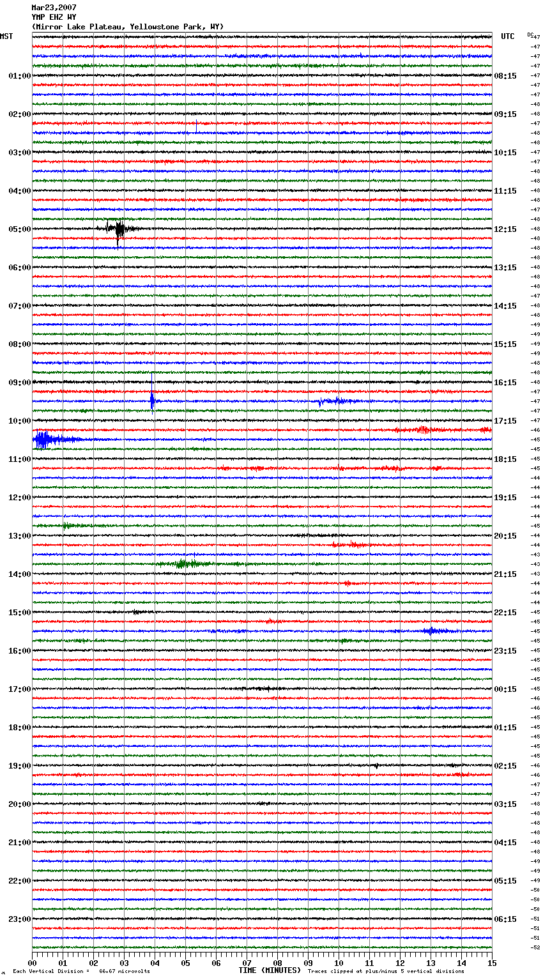This screenshot has width=543, height=980.
Task: Select the station code YMP EHZ WY
Action: [54, 17]
